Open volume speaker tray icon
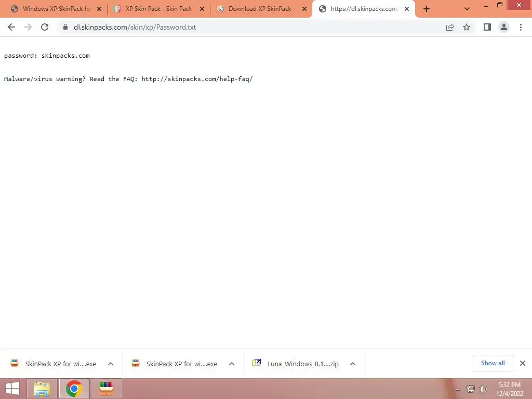Viewport: 532px width, 399px height. tap(483, 389)
